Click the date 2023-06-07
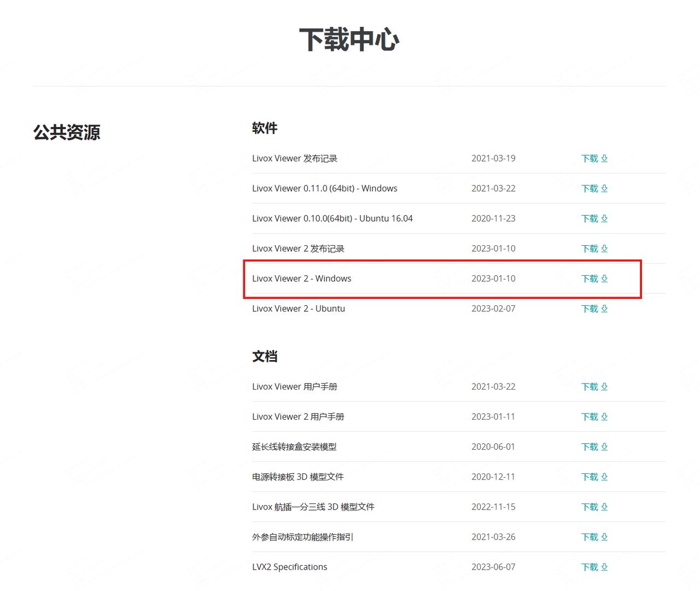The height and width of the screenshot is (591, 700). point(493,567)
